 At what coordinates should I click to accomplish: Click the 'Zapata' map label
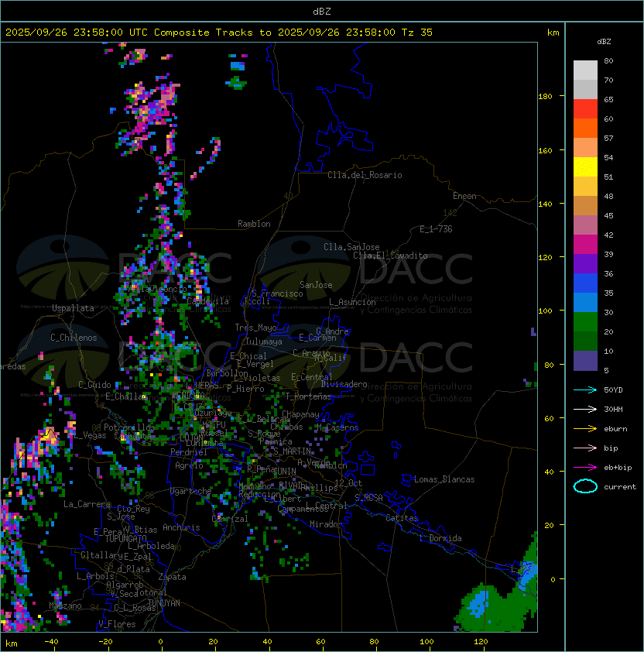172,577
